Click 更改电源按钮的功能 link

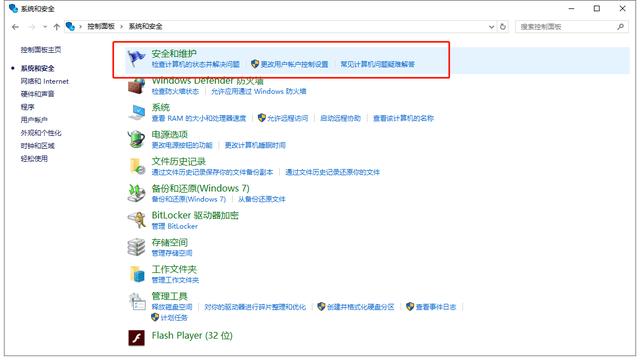click(182, 145)
